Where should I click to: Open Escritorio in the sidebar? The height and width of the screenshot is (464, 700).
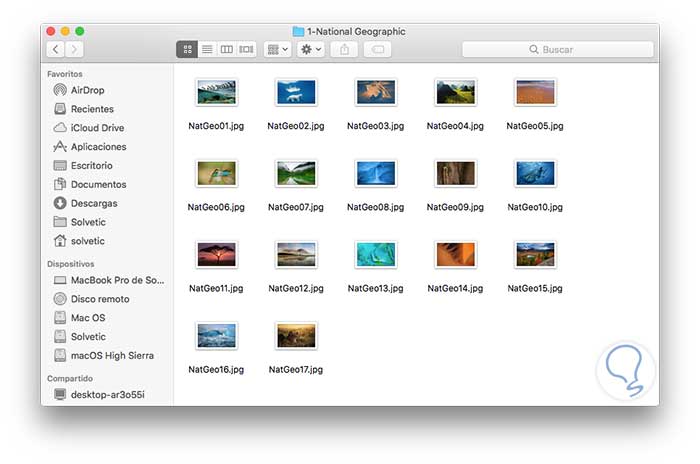point(107,166)
